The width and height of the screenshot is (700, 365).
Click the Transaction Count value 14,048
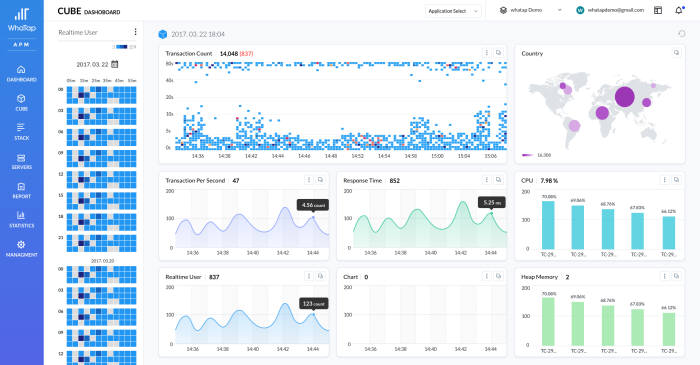(x=229, y=54)
